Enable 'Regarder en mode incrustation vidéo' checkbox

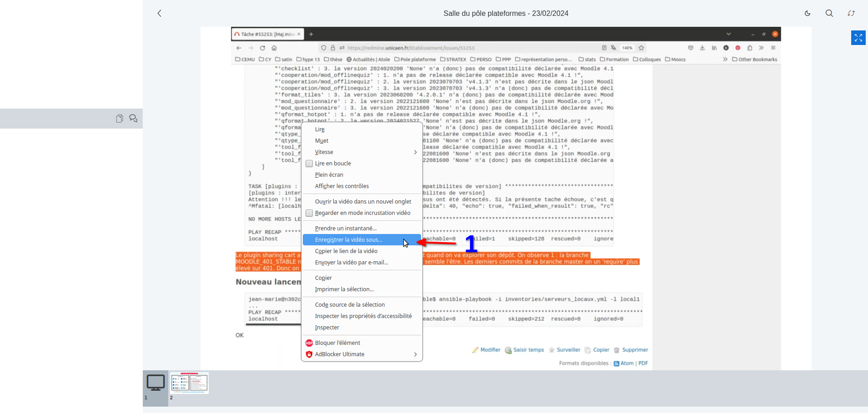pos(309,213)
